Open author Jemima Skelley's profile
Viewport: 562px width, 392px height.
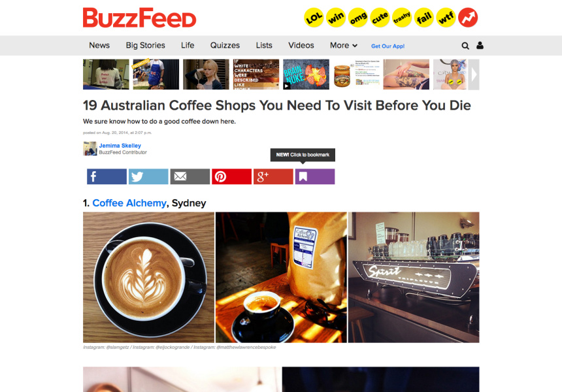(x=120, y=146)
